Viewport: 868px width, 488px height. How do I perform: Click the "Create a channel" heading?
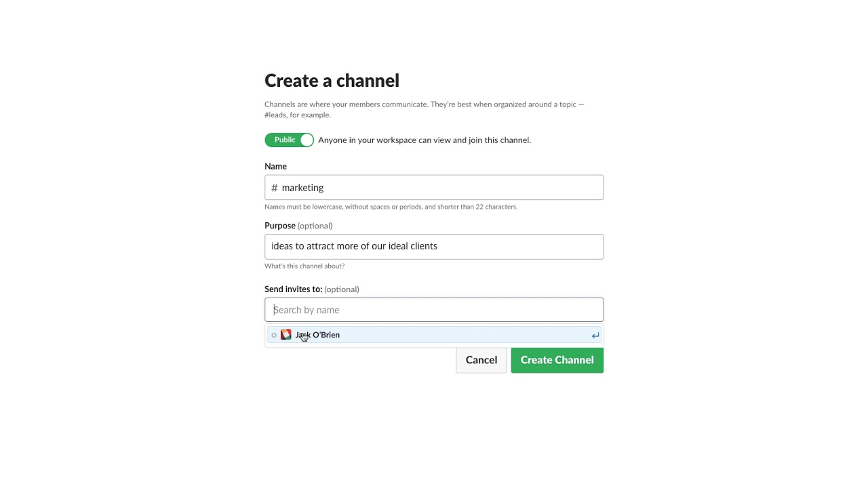(332, 81)
